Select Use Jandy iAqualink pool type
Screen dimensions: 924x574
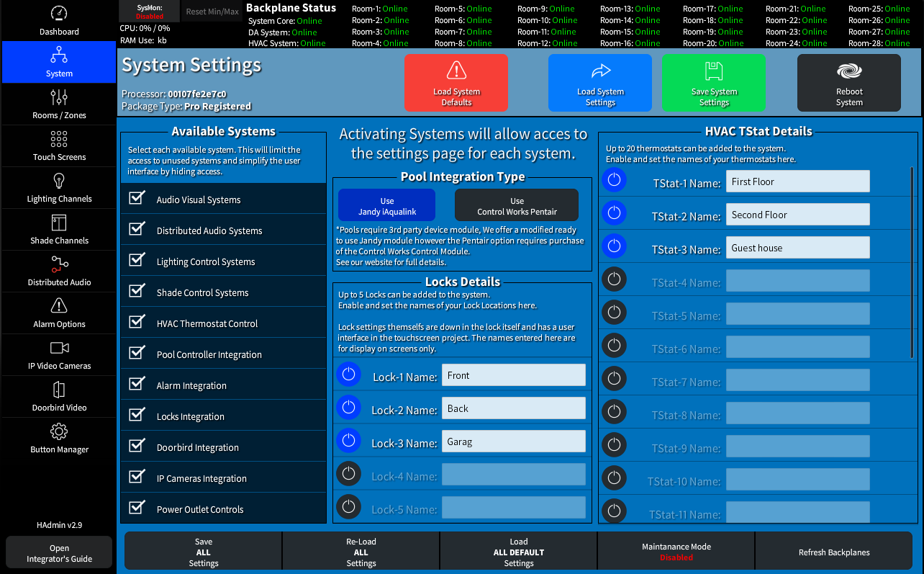click(x=387, y=206)
